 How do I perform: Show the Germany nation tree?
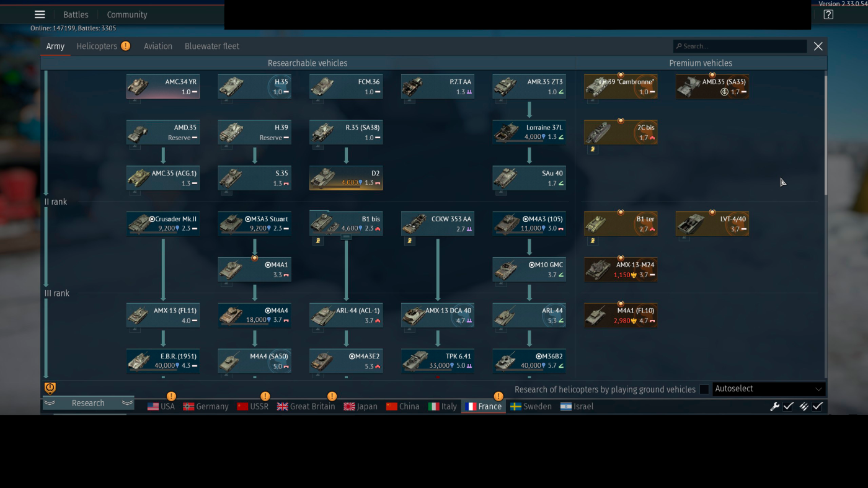click(x=206, y=407)
